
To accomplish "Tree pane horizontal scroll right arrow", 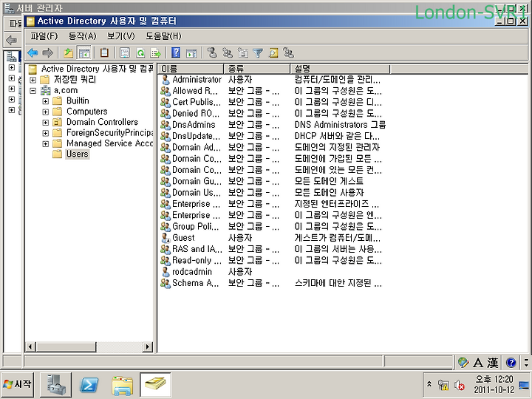I will click(x=147, y=347).
